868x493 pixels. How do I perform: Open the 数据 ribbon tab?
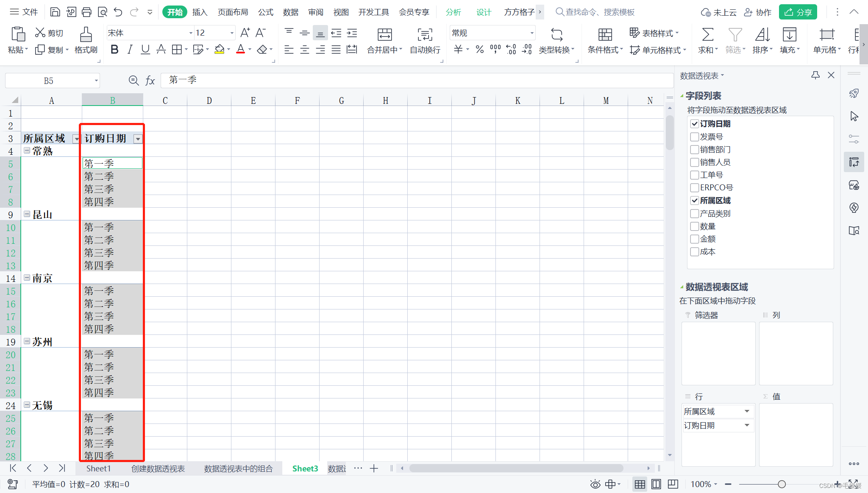(291, 12)
